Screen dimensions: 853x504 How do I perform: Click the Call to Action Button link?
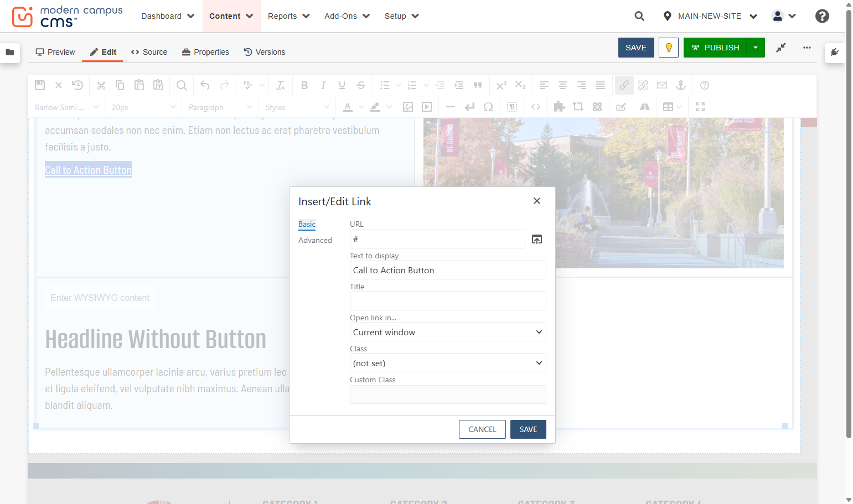pos(88,170)
